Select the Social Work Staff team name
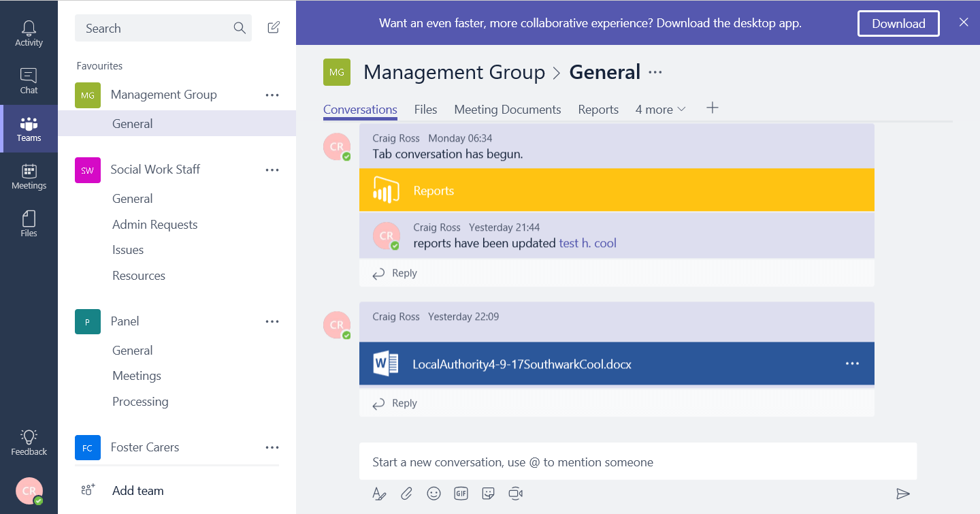 (x=155, y=170)
